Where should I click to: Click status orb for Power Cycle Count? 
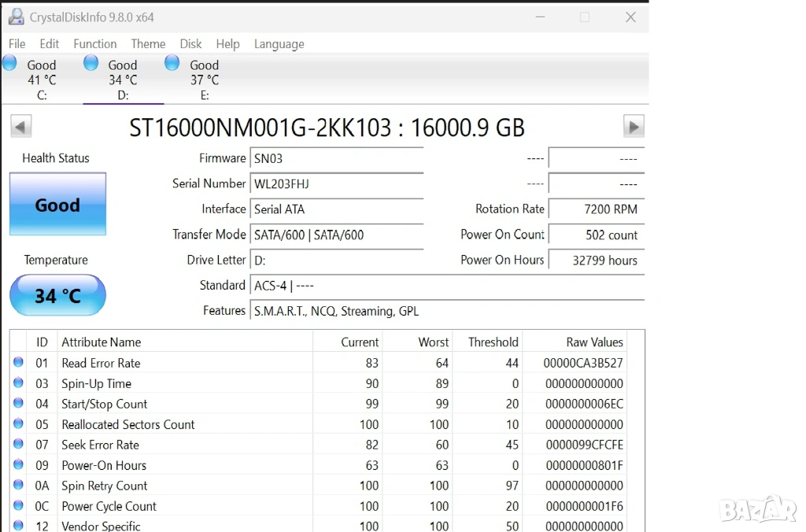coord(19,506)
